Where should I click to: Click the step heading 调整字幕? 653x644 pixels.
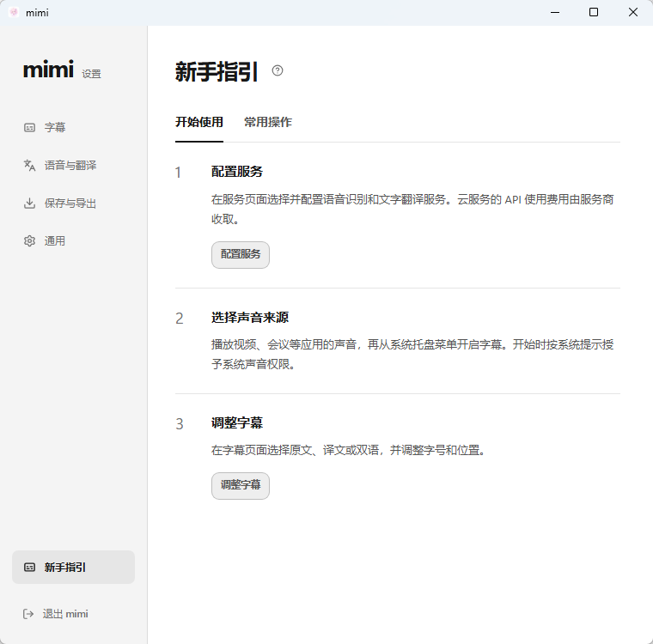pos(237,423)
